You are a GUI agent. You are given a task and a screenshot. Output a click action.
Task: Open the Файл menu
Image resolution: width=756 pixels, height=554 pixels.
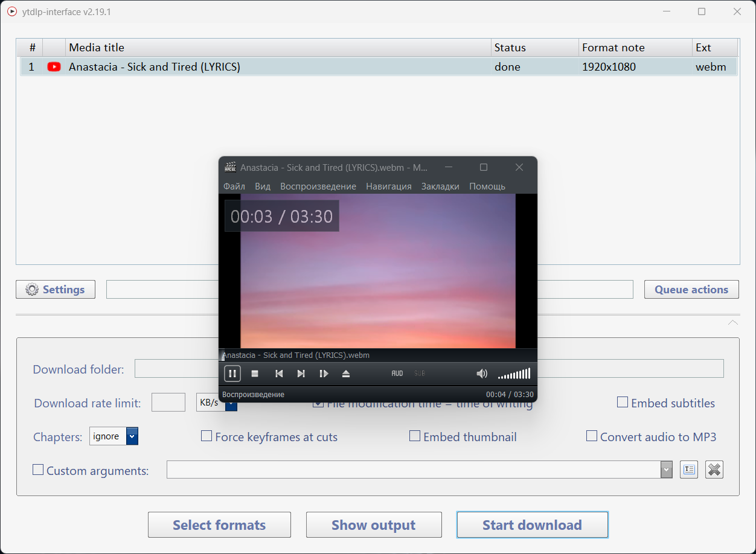click(234, 186)
